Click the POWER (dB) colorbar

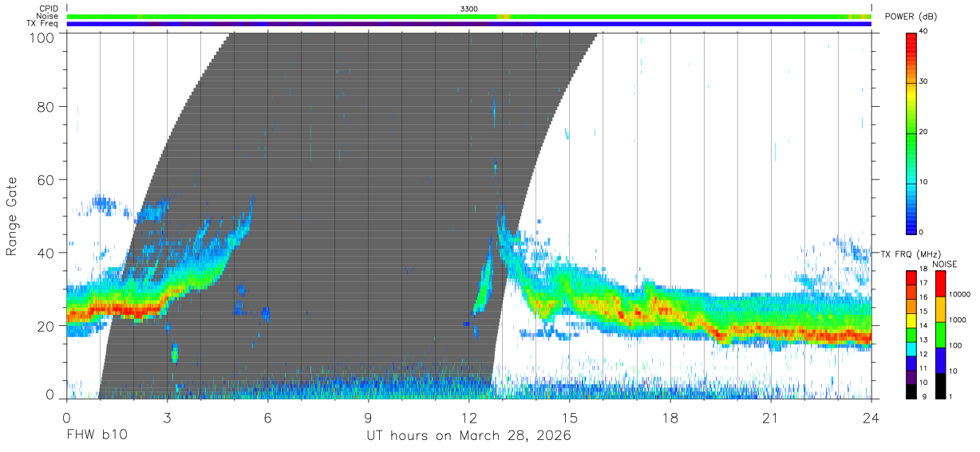point(911,132)
